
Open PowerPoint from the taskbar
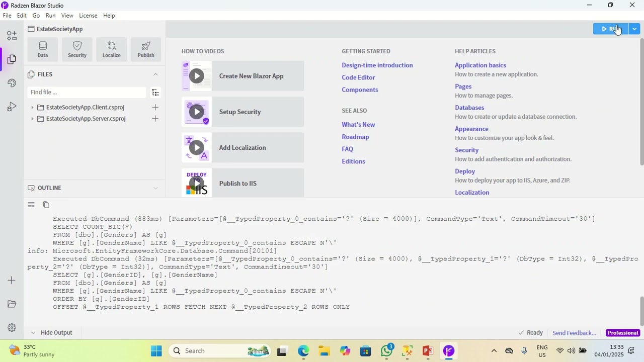[428, 351]
